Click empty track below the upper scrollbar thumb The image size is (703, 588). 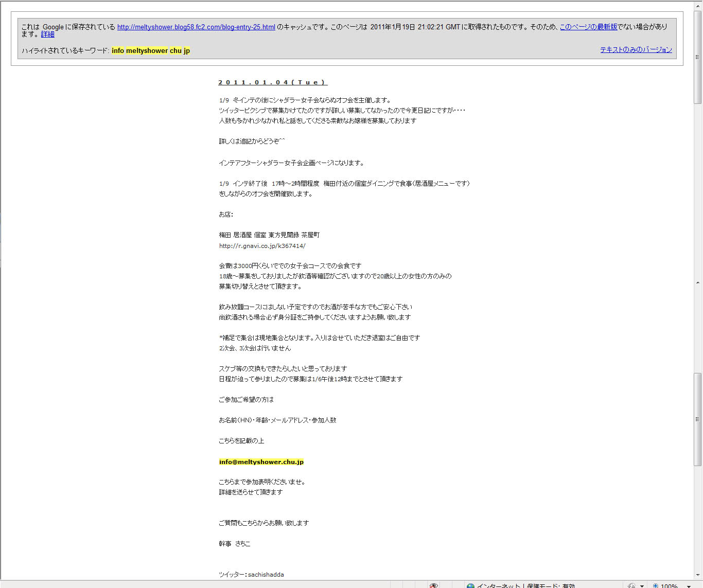697,195
